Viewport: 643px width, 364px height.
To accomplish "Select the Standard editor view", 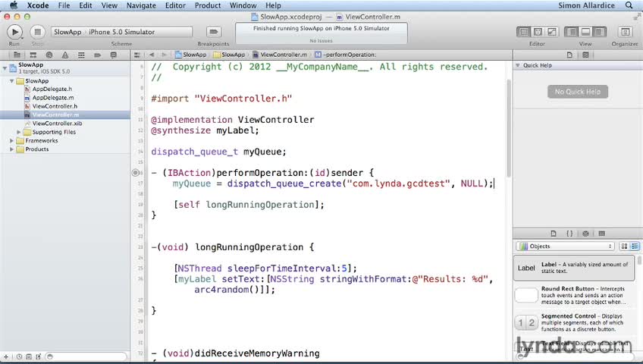I will click(x=524, y=32).
